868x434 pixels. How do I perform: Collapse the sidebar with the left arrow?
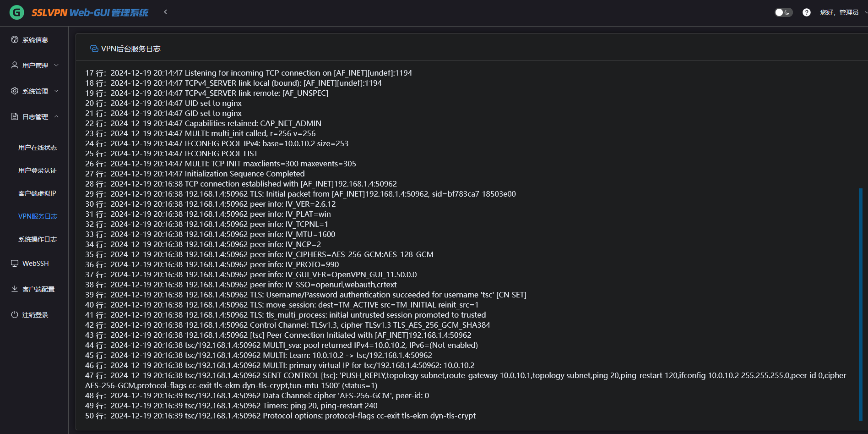tap(166, 12)
